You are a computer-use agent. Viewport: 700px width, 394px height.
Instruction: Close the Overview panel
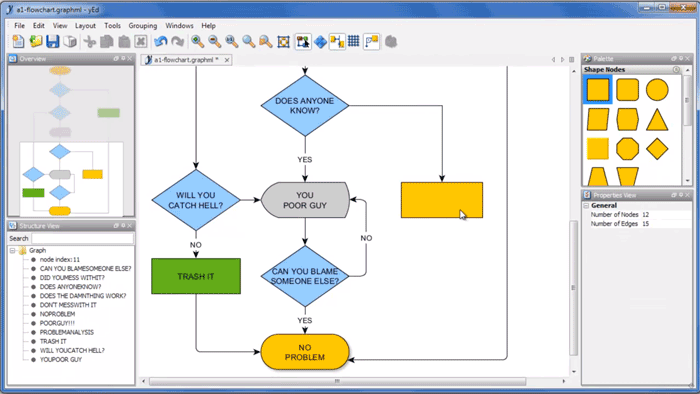[x=130, y=58]
